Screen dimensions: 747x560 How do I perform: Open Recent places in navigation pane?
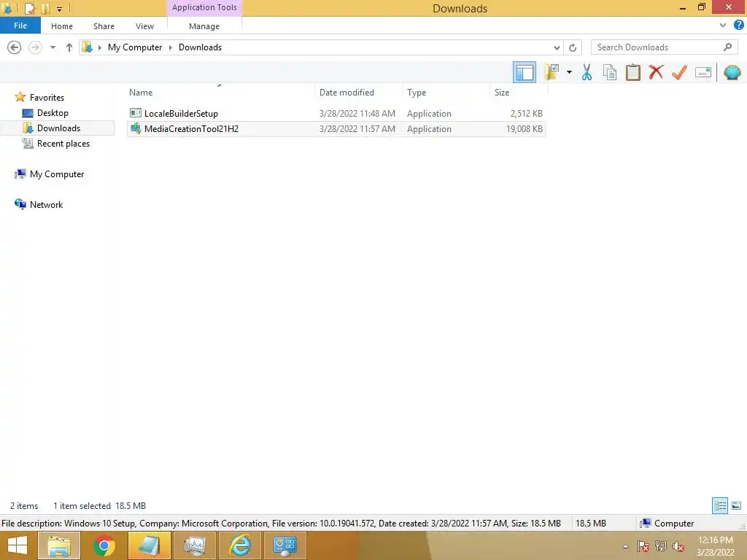click(63, 144)
